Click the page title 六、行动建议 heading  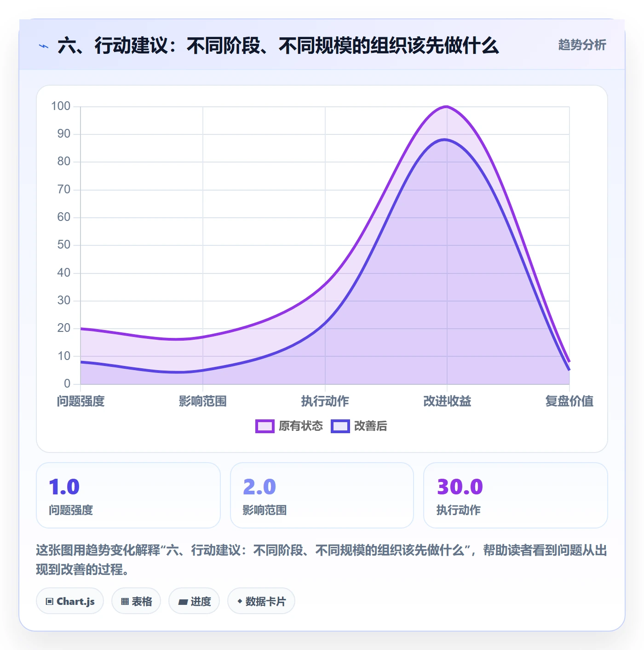click(278, 46)
